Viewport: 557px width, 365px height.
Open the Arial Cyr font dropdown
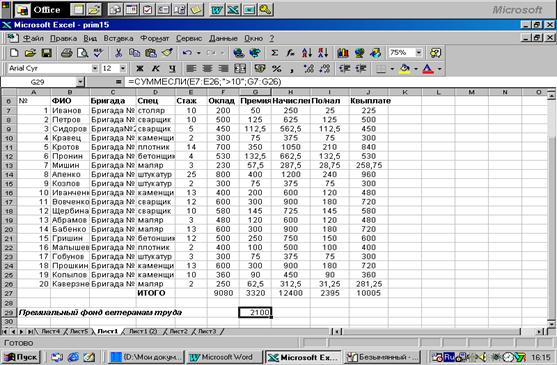(x=95, y=68)
